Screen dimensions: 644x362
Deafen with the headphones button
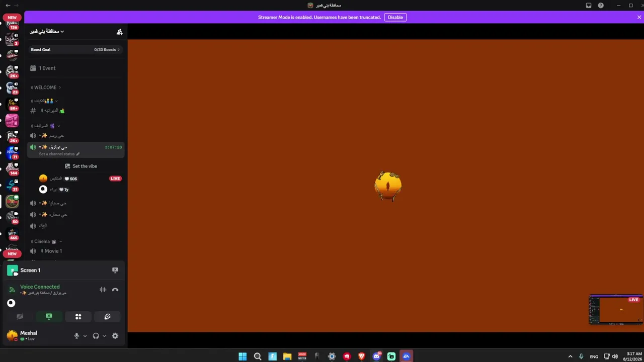click(x=96, y=336)
